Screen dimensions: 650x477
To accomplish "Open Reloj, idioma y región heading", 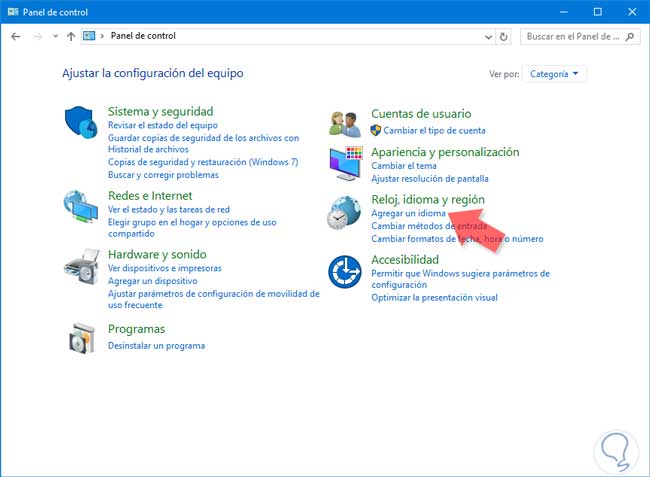I will [x=428, y=199].
